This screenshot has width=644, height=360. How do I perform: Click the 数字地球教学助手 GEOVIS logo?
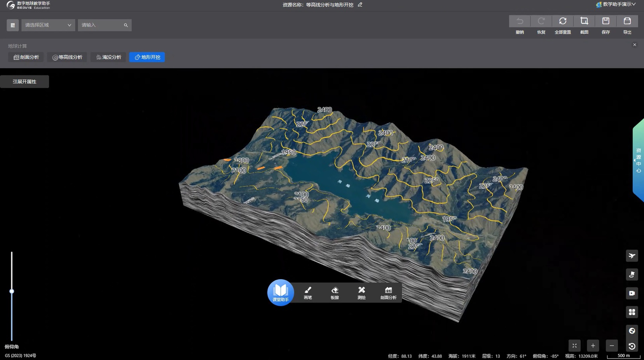coord(29,5)
